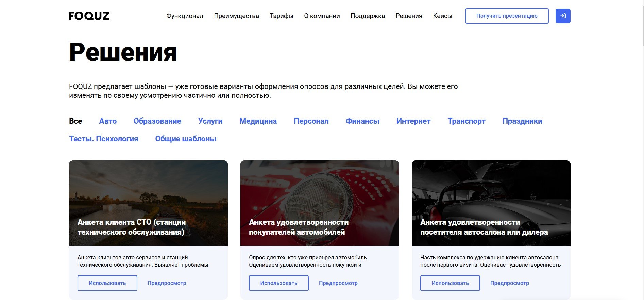Click the FOQUZ logo

point(89,16)
